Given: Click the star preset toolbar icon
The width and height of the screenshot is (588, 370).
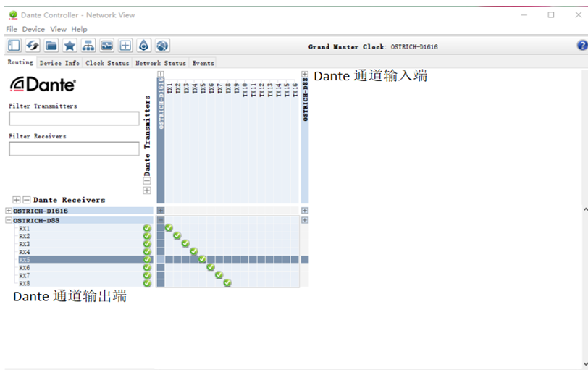Looking at the screenshot, I should 70,46.
